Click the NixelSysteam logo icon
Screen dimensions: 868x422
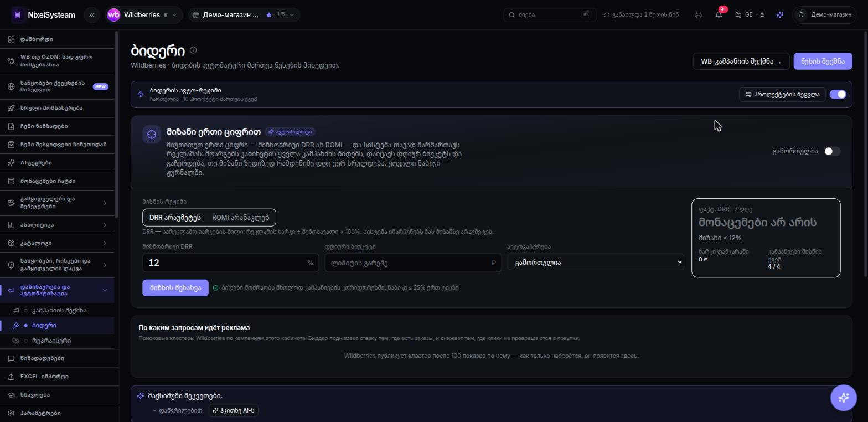pyautogui.click(x=18, y=15)
